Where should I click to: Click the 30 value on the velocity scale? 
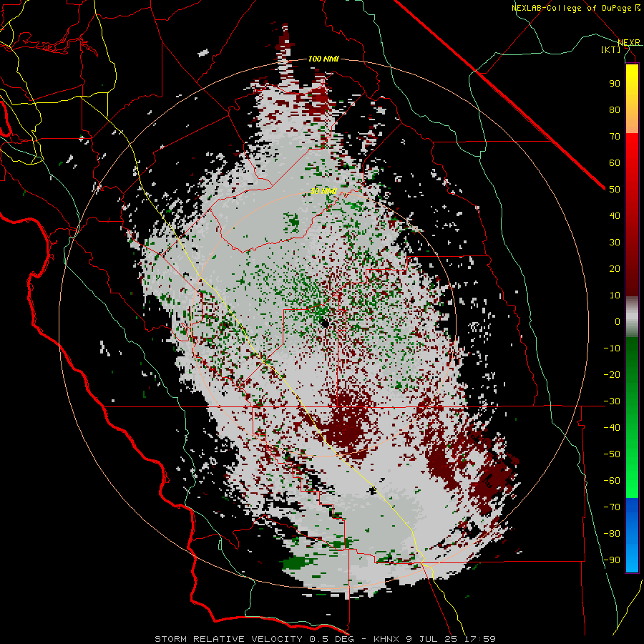coord(615,243)
